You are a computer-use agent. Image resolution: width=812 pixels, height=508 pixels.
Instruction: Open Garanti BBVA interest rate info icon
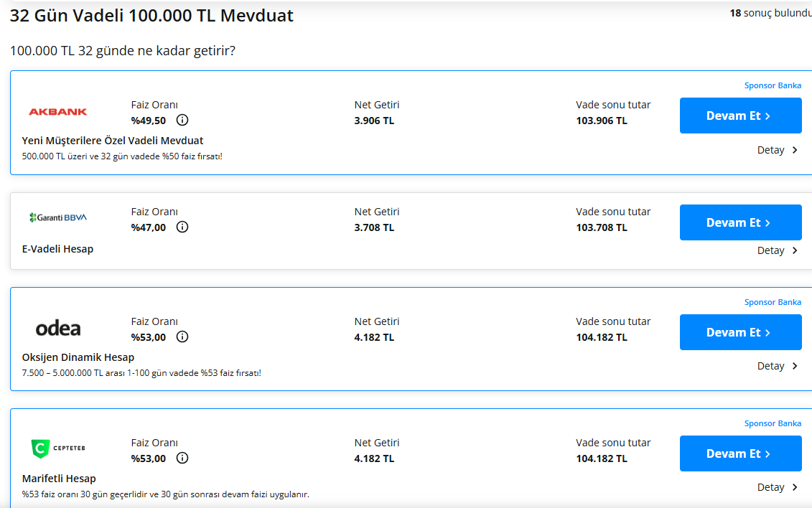182,227
